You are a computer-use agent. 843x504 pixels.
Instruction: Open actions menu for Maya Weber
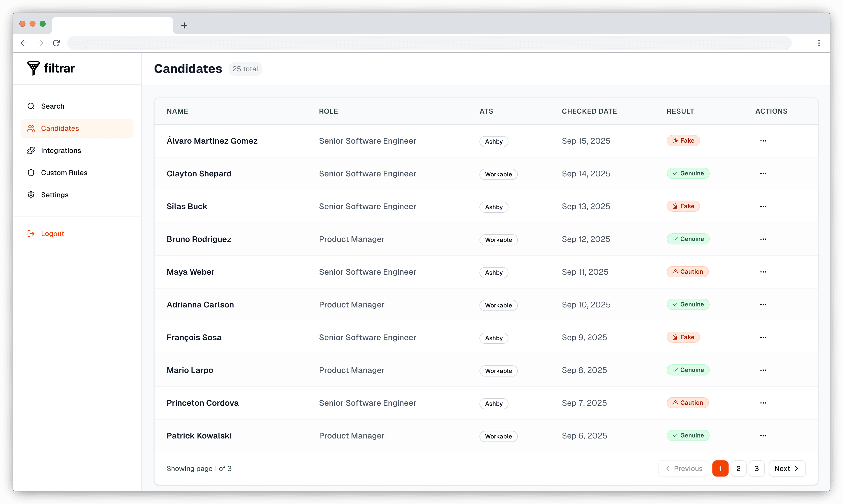point(763,272)
